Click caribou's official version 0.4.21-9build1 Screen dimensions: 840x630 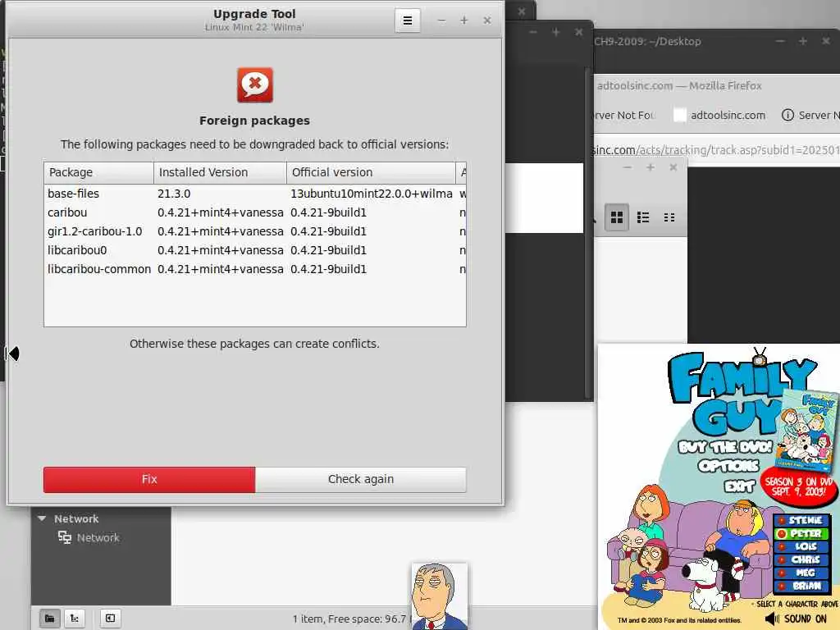pyautogui.click(x=328, y=212)
